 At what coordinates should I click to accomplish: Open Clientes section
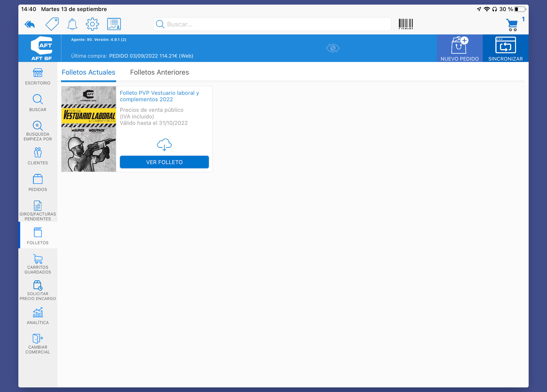coord(38,156)
